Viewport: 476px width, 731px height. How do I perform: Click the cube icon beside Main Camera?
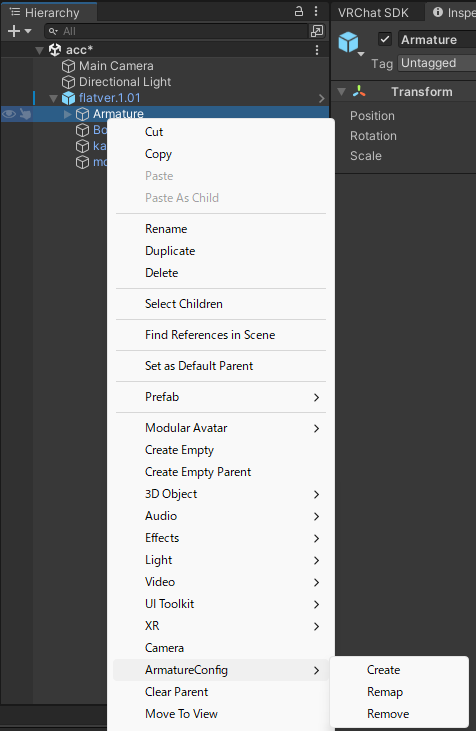click(x=69, y=66)
